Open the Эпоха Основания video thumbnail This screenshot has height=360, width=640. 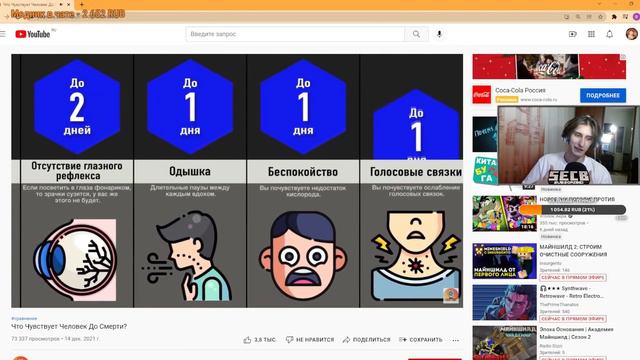coord(504,343)
